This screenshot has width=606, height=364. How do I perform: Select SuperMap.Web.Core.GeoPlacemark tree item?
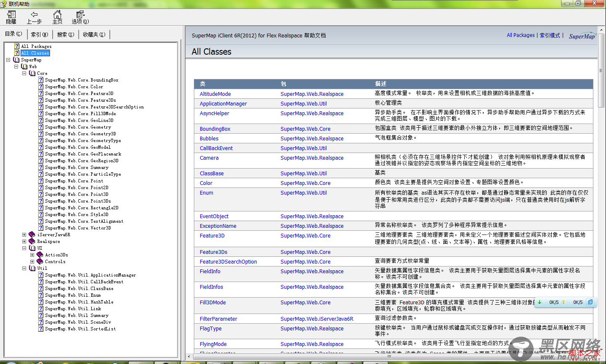[83, 154]
